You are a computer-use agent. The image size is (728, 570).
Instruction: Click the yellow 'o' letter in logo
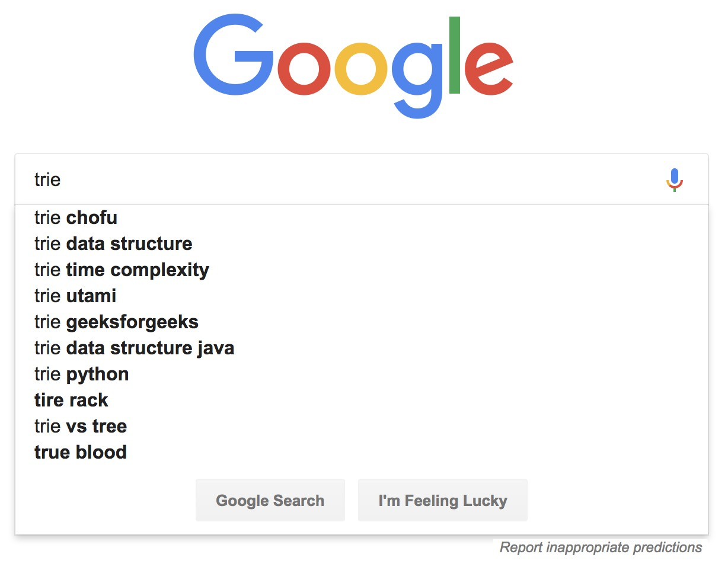(360, 69)
